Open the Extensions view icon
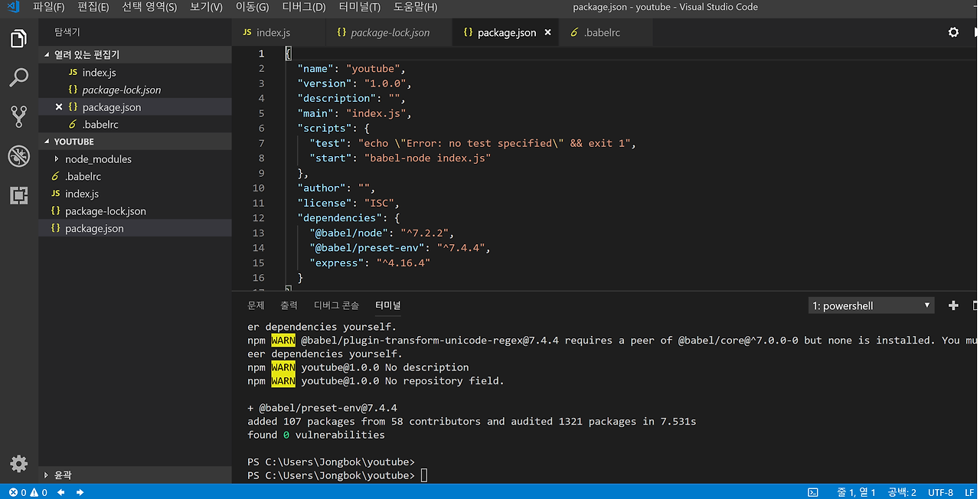 click(x=18, y=196)
